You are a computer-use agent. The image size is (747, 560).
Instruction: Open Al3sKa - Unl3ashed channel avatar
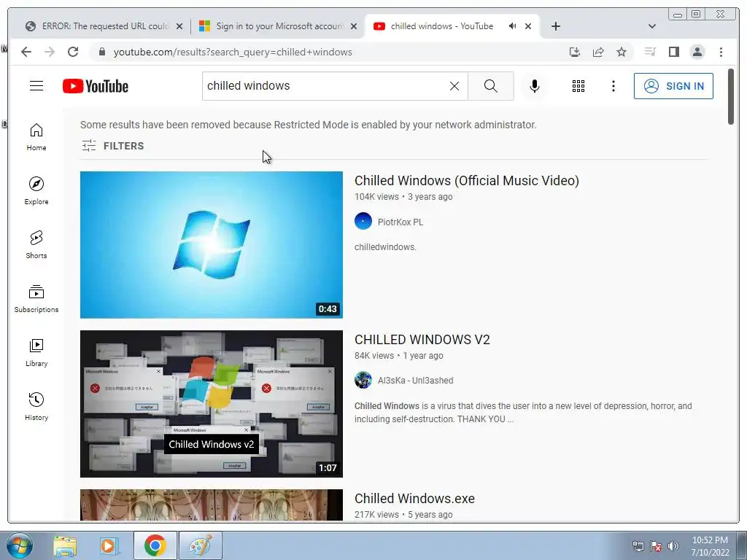pyautogui.click(x=363, y=380)
